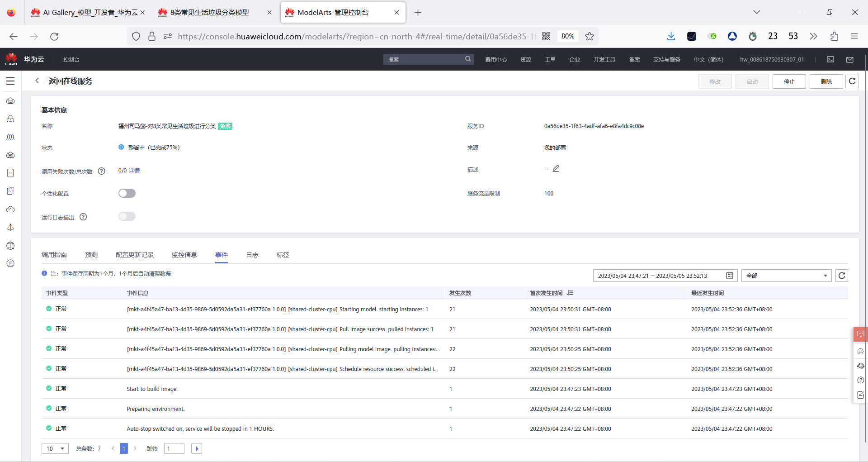Viewport: 868px width, 462px height.
Task: Open account menu hw_008618750930307_01
Action: tap(772, 59)
